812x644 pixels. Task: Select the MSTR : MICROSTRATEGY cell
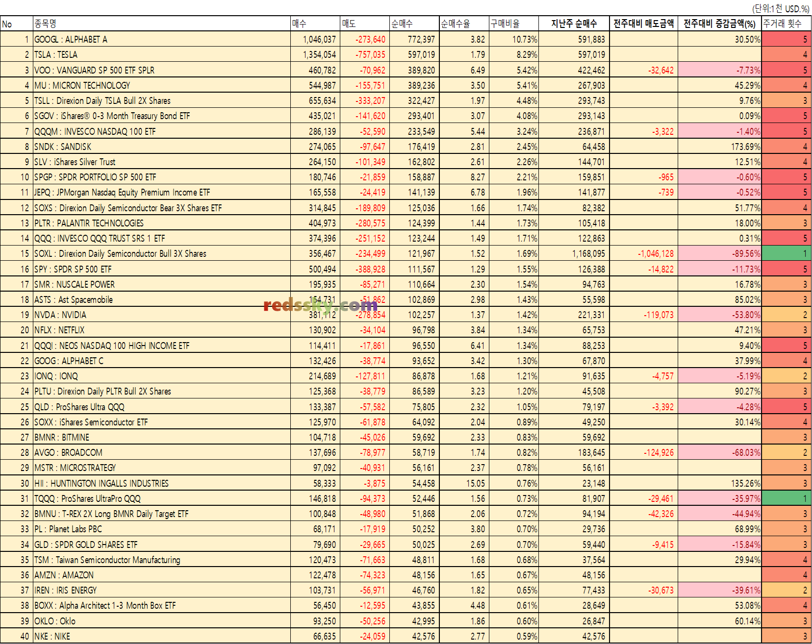point(162,468)
